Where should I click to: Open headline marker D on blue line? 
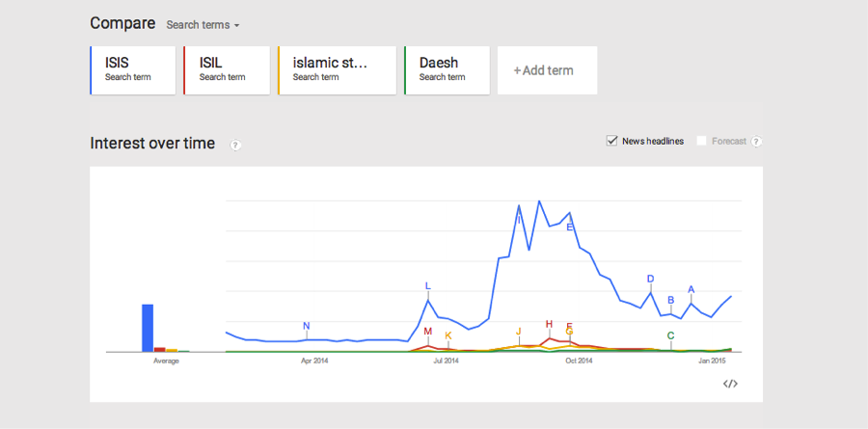[651, 279]
